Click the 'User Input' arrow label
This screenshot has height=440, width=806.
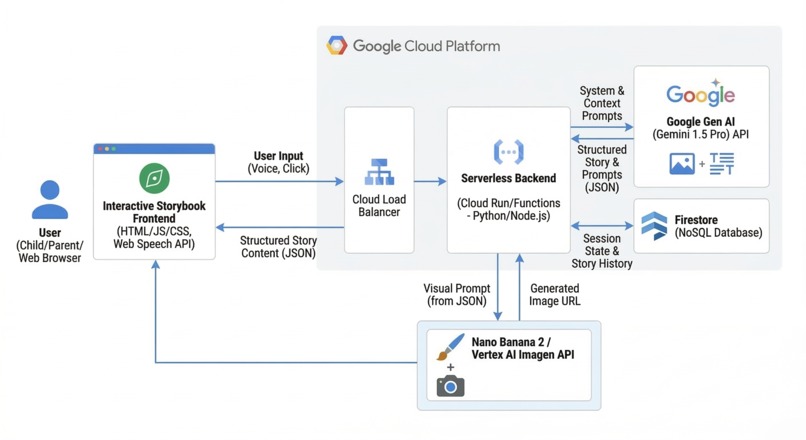279,156
